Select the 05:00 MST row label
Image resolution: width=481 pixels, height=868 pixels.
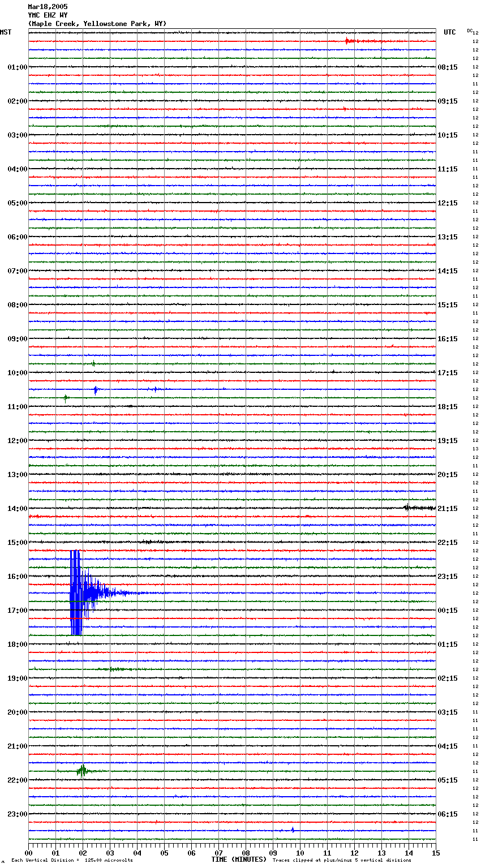18,203
